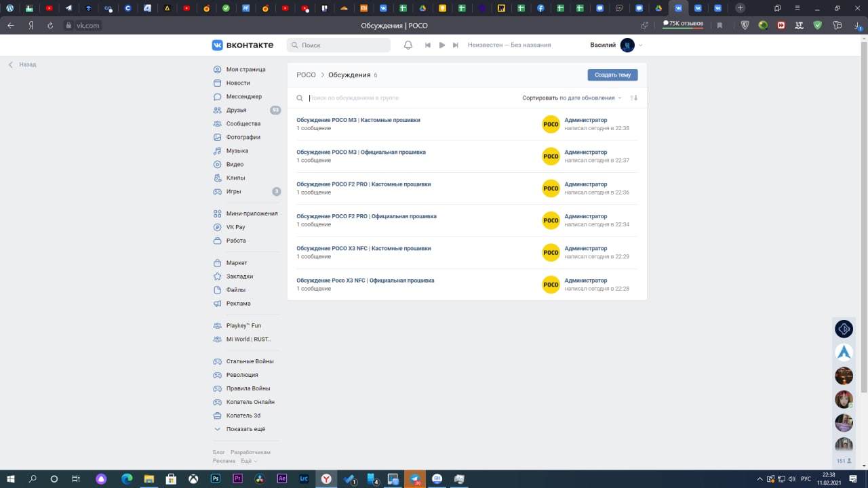Go to POCO breadcrumb link

coord(306,75)
